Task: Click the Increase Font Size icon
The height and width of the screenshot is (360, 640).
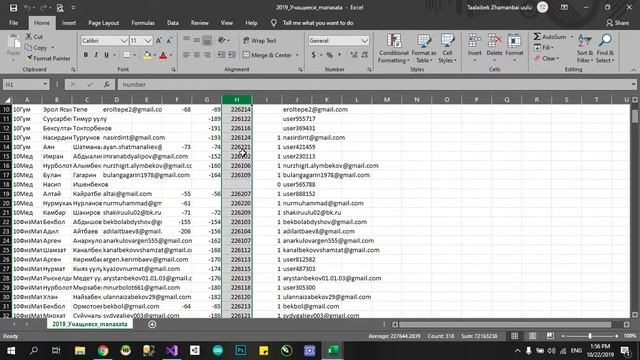Action: (x=159, y=40)
